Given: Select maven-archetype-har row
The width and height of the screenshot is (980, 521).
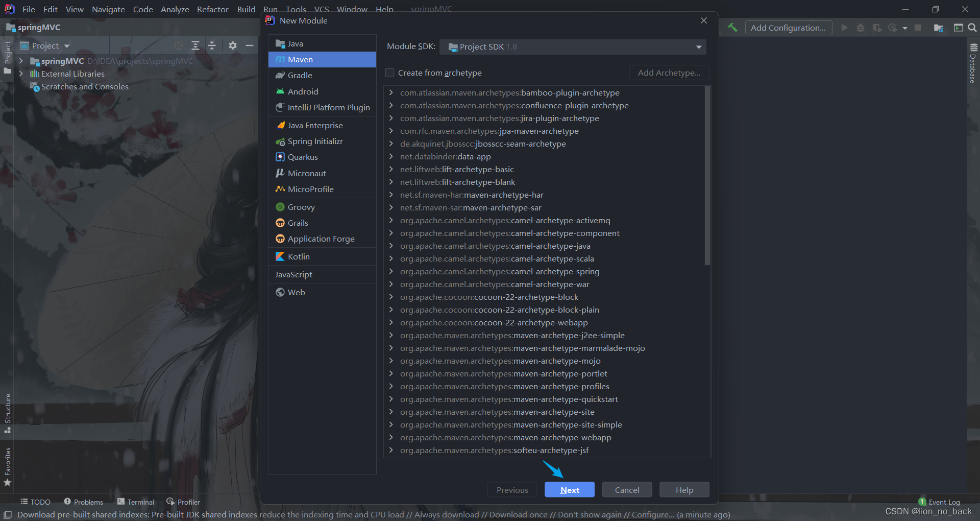Looking at the screenshot, I should 544,195.
